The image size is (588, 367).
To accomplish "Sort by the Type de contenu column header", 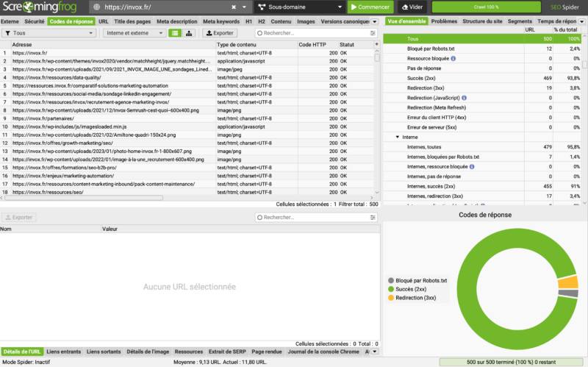I will pos(257,45).
